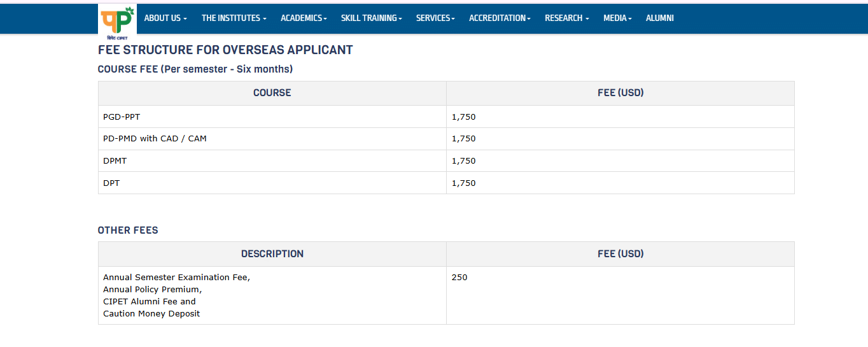Expand the Skill Training menu
868x347 pixels.
tap(371, 18)
